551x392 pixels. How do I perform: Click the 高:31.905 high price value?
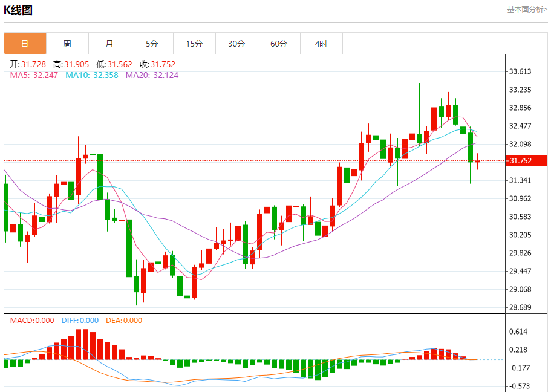click(x=71, y=64)
